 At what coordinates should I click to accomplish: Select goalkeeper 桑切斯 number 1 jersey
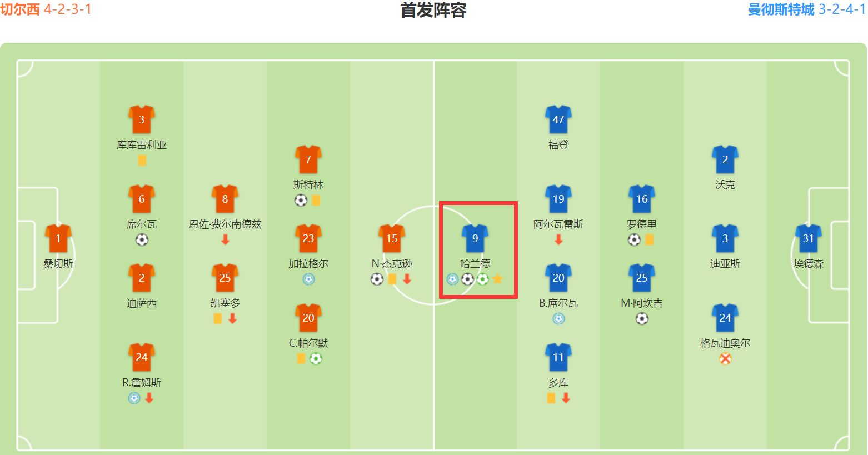click(58, 238)
